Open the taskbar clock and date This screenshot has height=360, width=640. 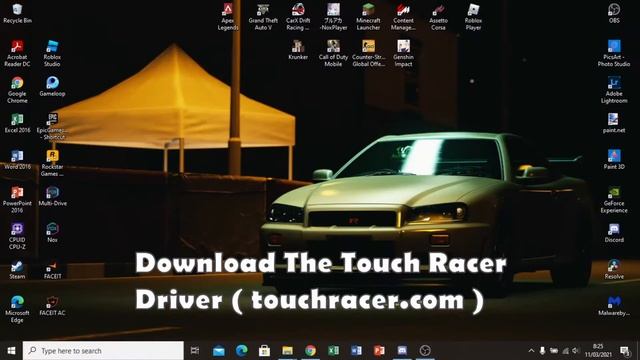[598, 351]
